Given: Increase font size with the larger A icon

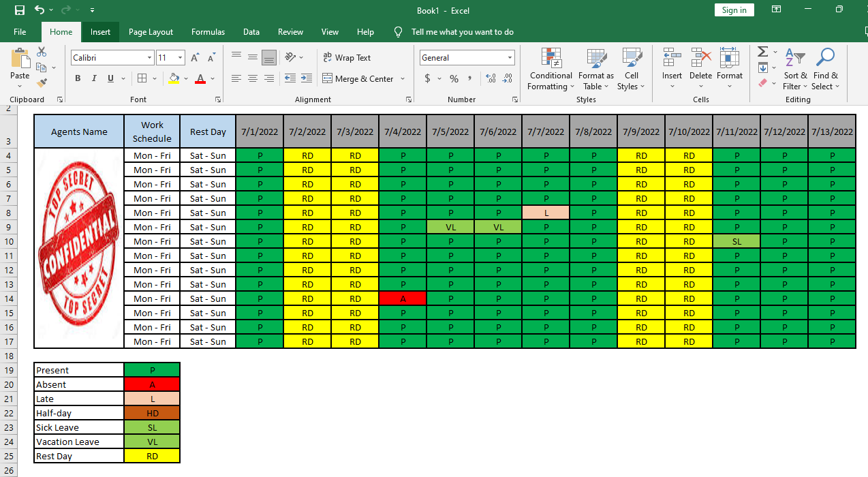Looking at the screenshot, I should 196,58.
